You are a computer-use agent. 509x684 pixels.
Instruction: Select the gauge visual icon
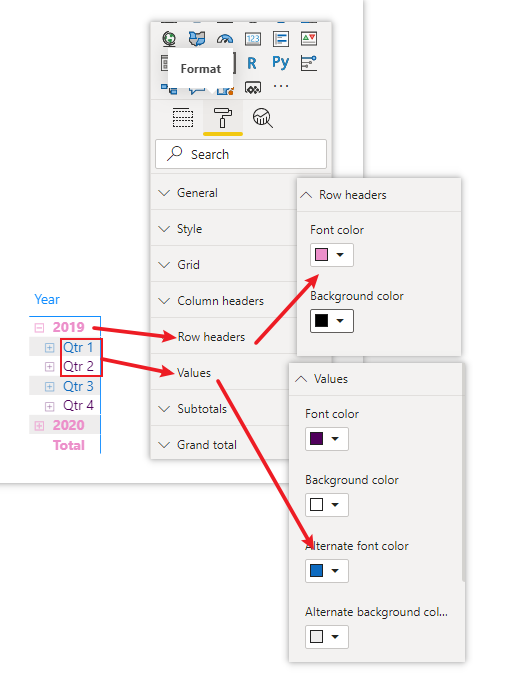pyautogui.click(x=225, y=39)
